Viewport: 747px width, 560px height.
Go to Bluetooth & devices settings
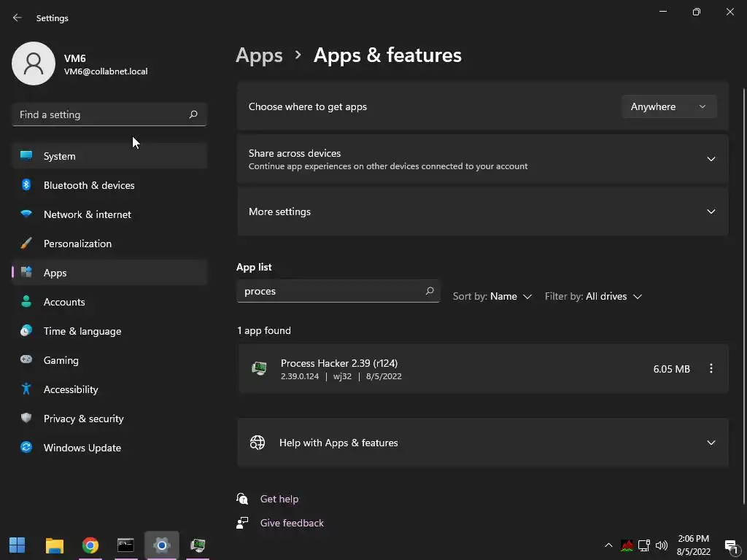click(x=89, y=185)
